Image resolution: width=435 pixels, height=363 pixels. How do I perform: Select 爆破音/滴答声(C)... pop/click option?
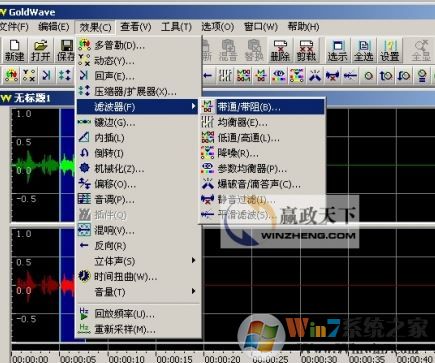[262, 184]
